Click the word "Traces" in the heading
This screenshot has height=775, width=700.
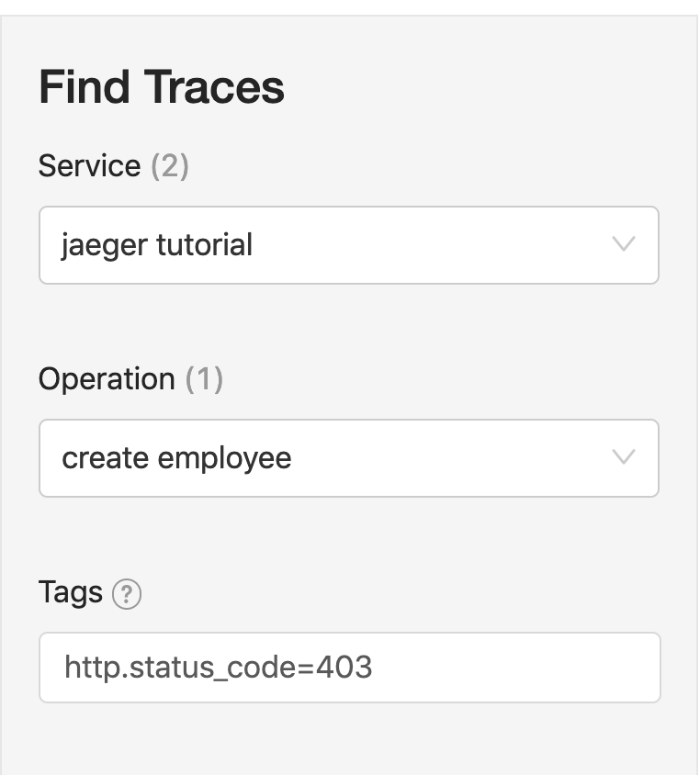pyautogui.click(x=214, y=88)
